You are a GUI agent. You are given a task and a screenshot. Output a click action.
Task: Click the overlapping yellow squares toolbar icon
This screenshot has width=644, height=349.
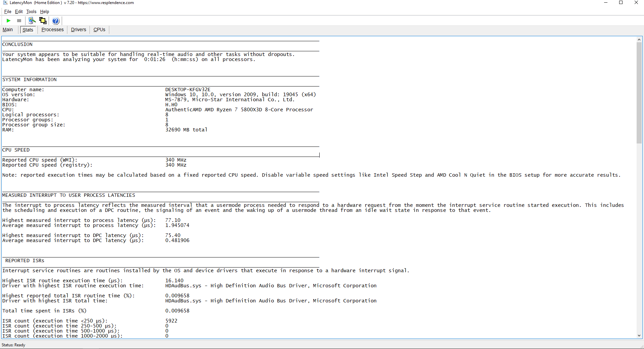coord(43,21)
